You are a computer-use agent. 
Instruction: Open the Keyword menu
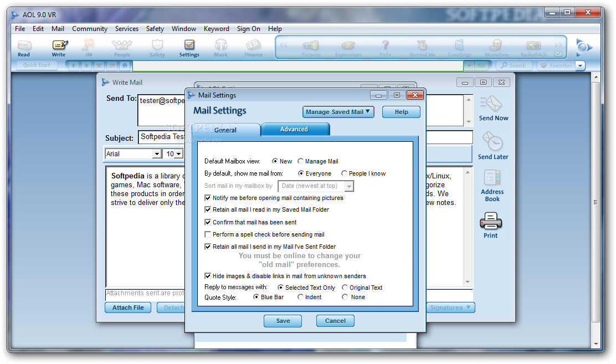click(217, 29)
